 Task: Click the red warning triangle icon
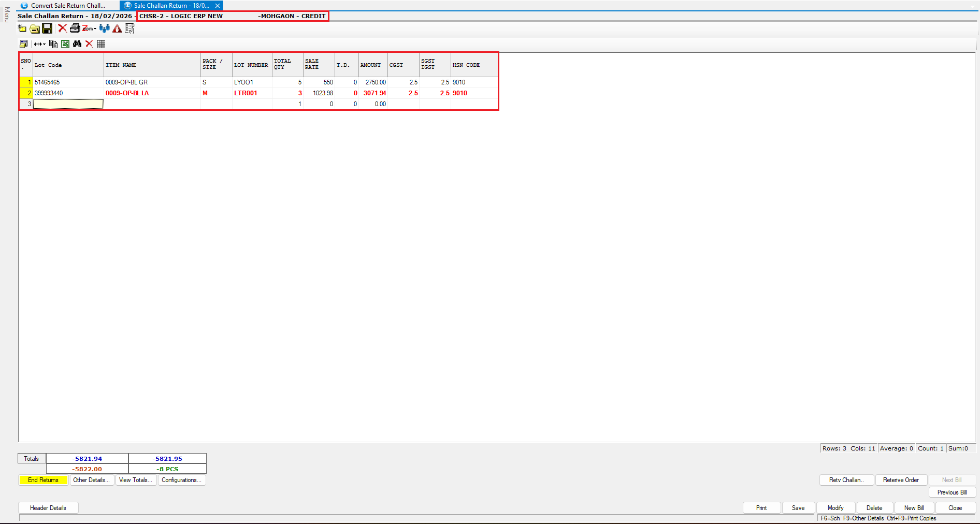click(x=118, y=28)
